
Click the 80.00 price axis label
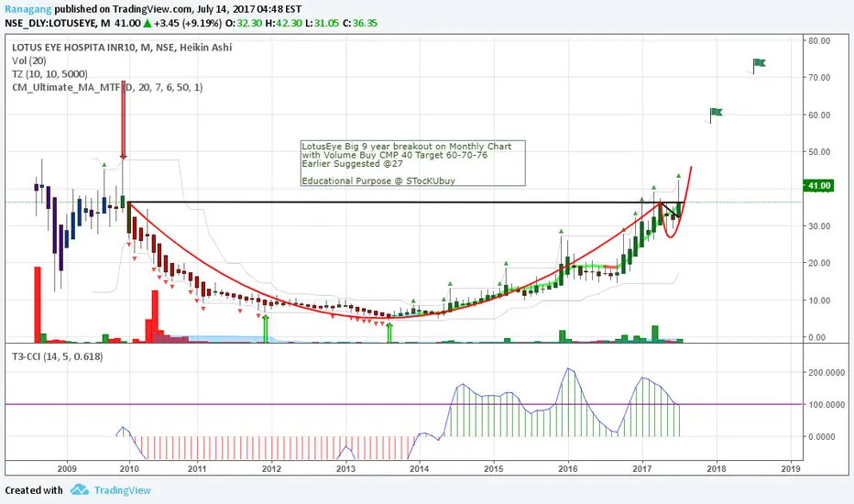(x=819, y=41)
